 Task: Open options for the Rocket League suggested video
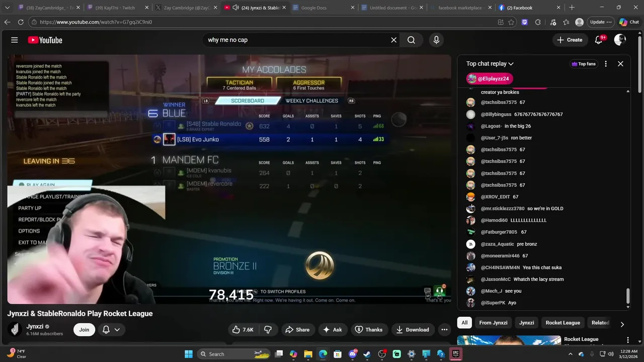pyautogui.click(x=627, y=340)
